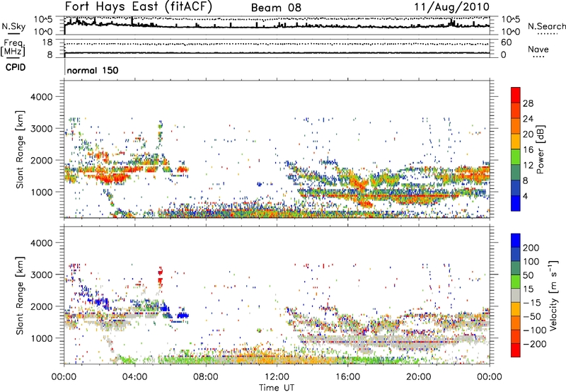Click the '-200' Velocity colorbar label
This screenshot has width=566, height=392.
click(534, 344)
